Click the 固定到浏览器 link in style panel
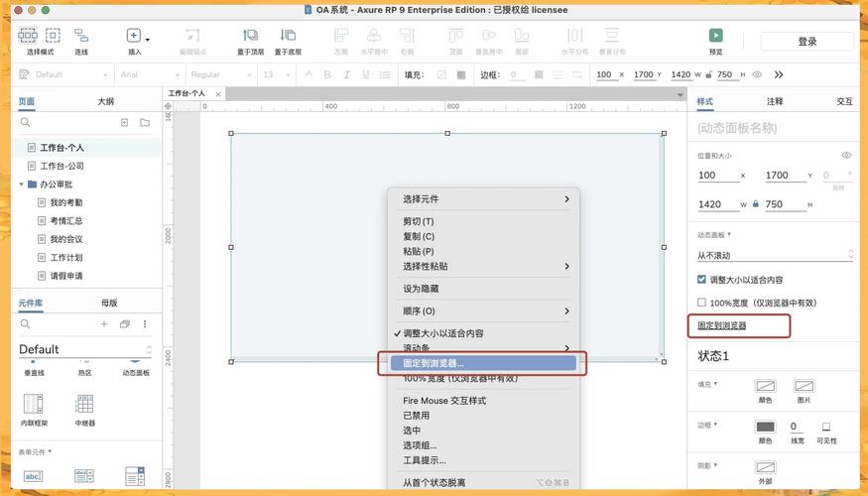868x496 pixels. tap(721, 325)
